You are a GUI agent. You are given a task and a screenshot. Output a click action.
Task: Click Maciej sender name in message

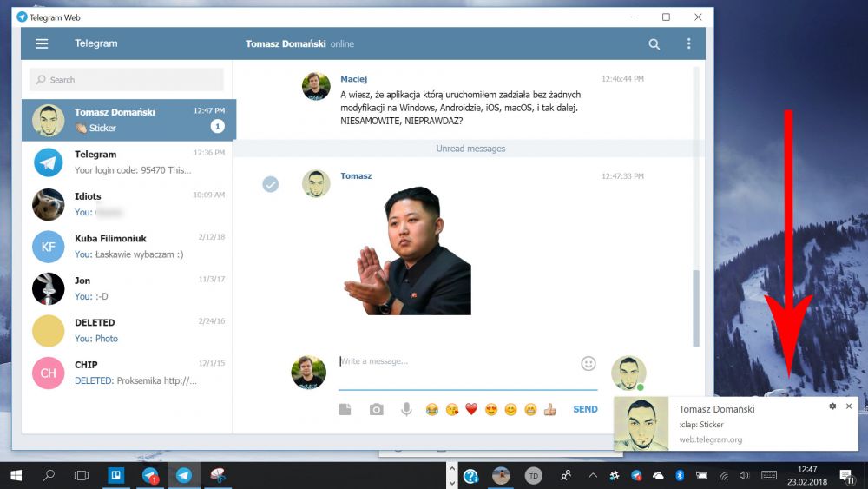point(354,79)
